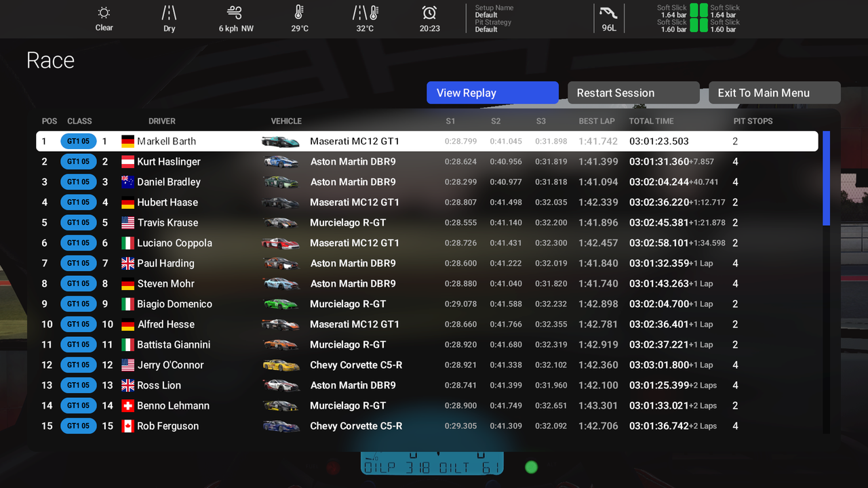Click the fuel level 96L icon
Viewport: 868px width, 488px height.
coord(608,14)
